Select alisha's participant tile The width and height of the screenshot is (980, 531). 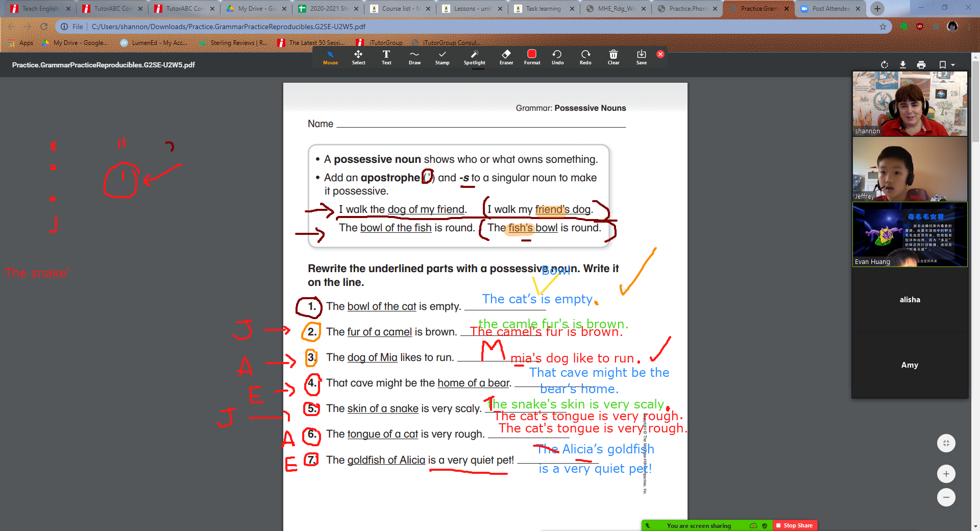pyautogui.click(x=910, y=300)
